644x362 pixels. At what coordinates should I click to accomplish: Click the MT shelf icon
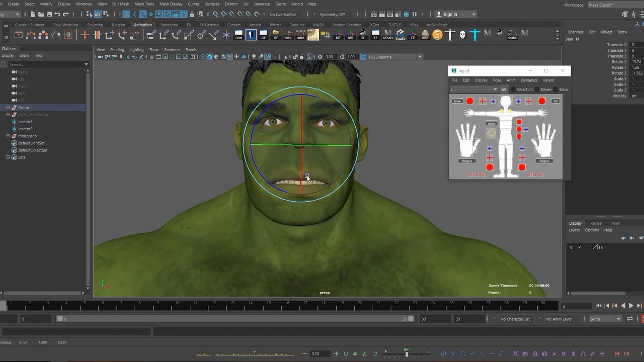(x=338, y=34)
